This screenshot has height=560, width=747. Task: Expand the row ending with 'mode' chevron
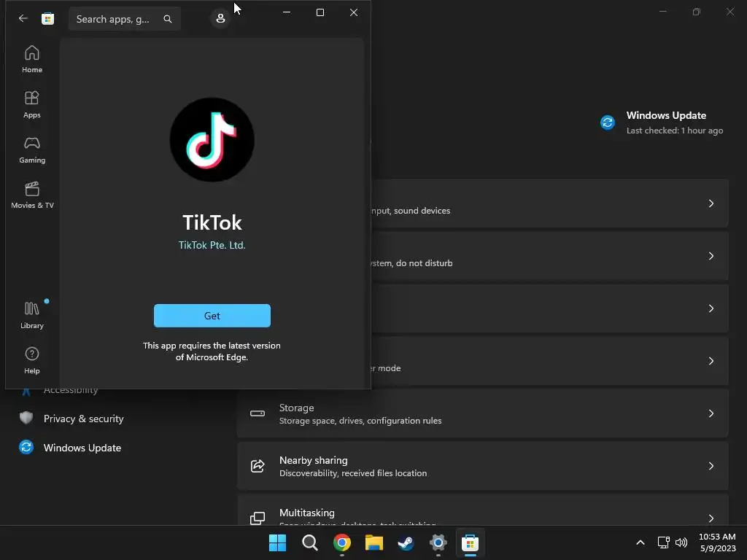click(x=711, y=361)
